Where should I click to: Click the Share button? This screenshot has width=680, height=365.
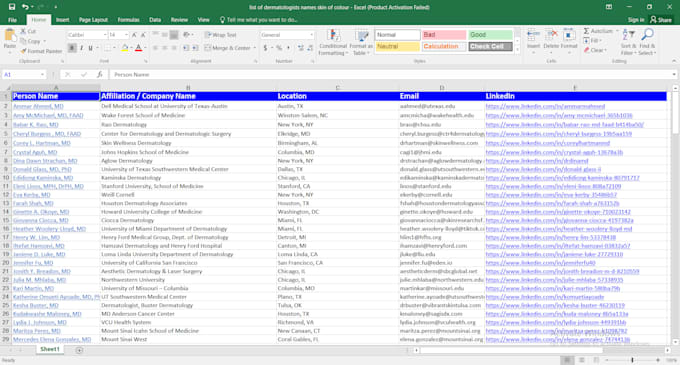tap(661, 20)
